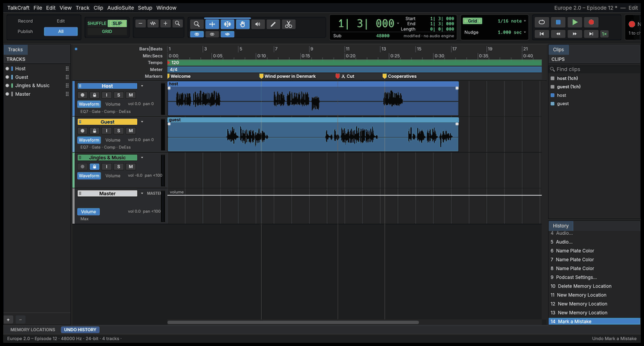Toggle the blue waveform tab-to-transient icon

point(227,34)
